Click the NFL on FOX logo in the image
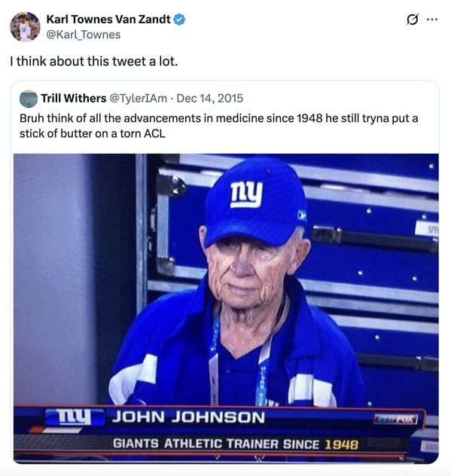 pos(395,419)
